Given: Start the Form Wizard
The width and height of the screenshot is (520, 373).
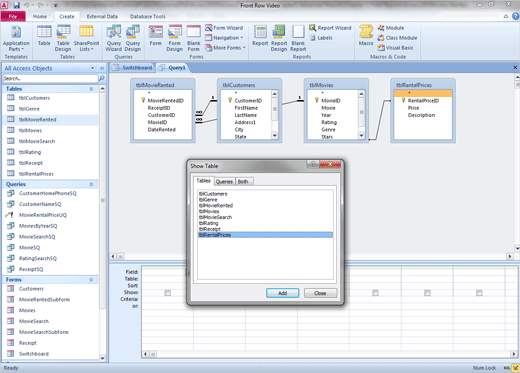Looking at the screenshot, I should click(x=224, y=28).
